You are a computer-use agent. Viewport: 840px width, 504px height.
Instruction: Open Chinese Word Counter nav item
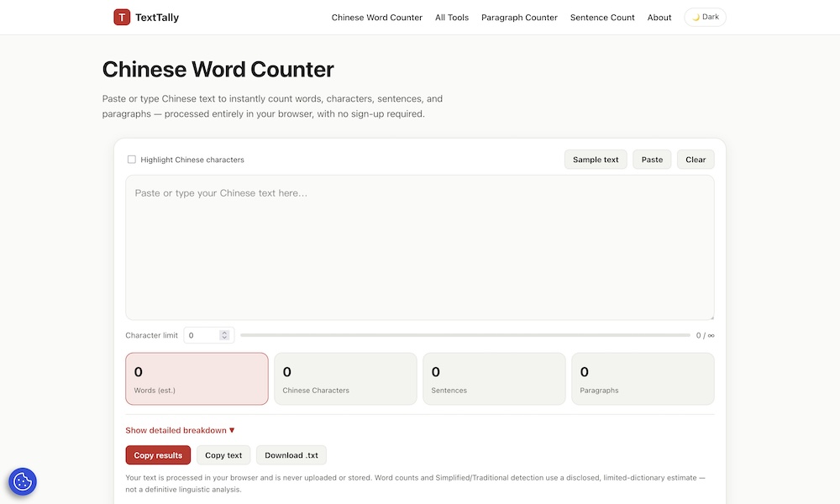click(x=376, y=18)
